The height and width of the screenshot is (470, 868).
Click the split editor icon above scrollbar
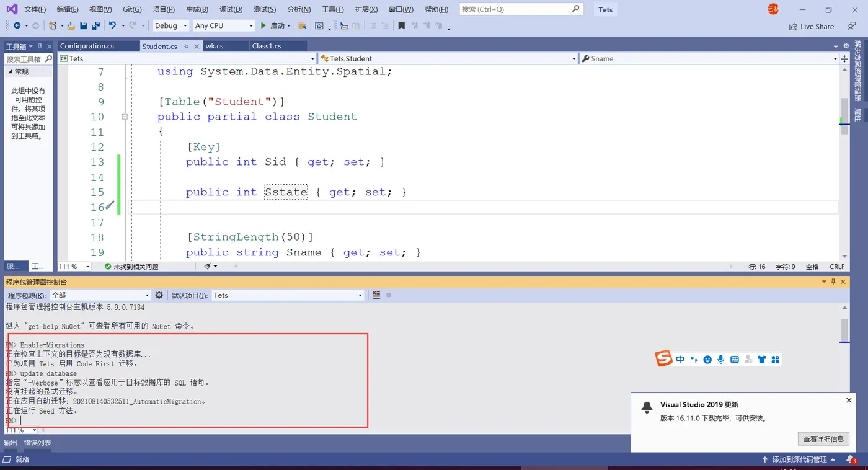click(x=844, y=59)
